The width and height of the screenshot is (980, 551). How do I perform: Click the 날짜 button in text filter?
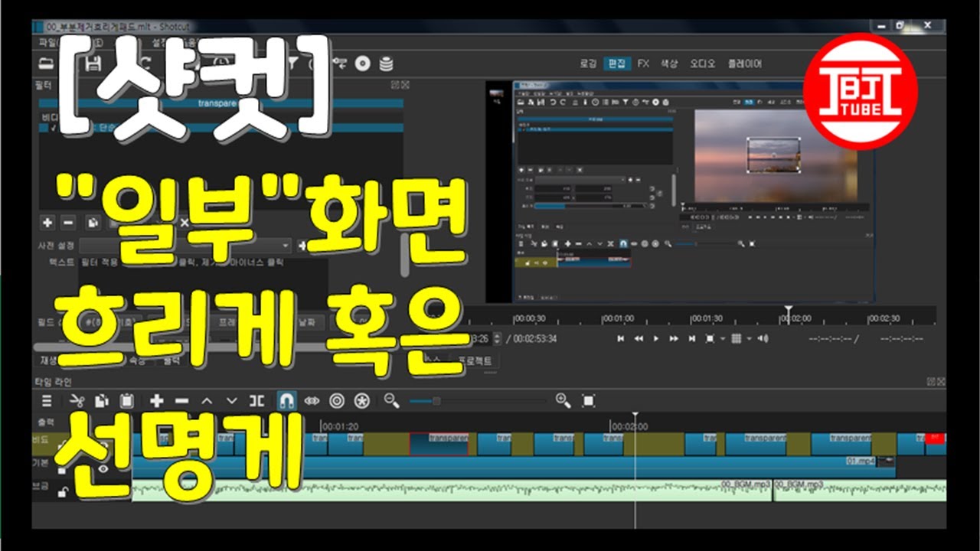(x=305, y=322)
